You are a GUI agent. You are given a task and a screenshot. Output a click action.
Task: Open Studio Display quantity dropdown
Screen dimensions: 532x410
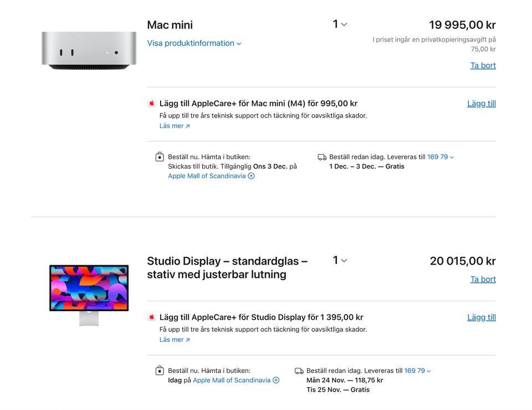pyautogui.click(x=340, y=260)
